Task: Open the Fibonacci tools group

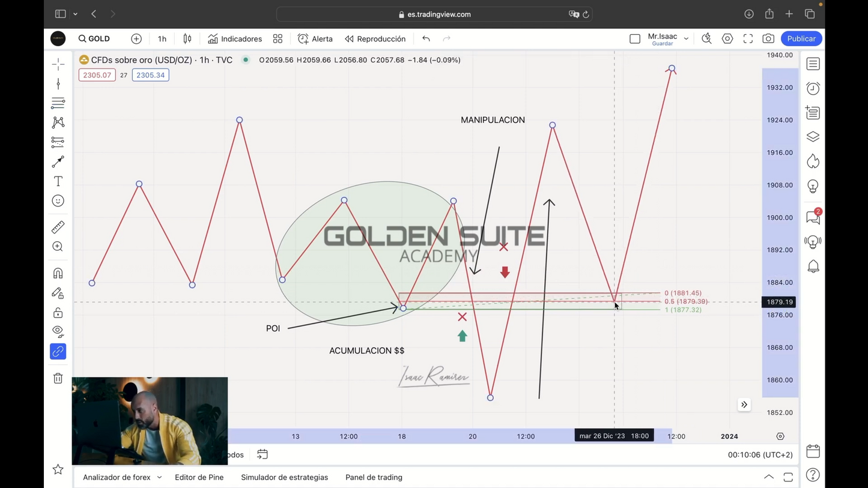Action: click(58, 103)
